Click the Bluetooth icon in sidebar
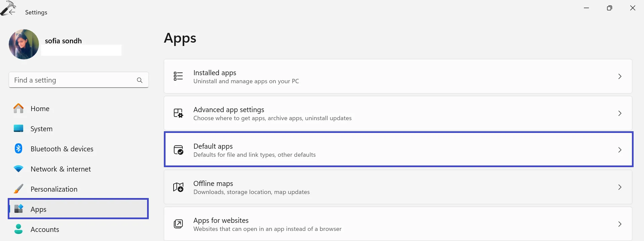644x241 pixels. [18, 148]
